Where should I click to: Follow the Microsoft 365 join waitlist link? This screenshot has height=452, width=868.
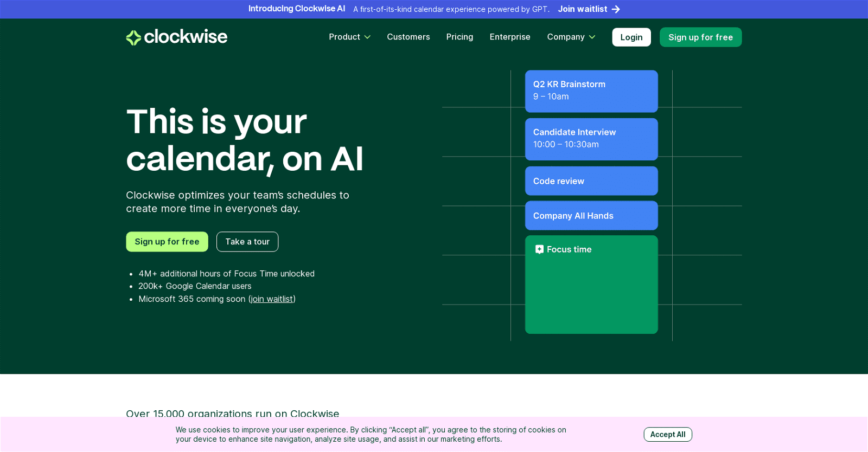pos(272,299)
